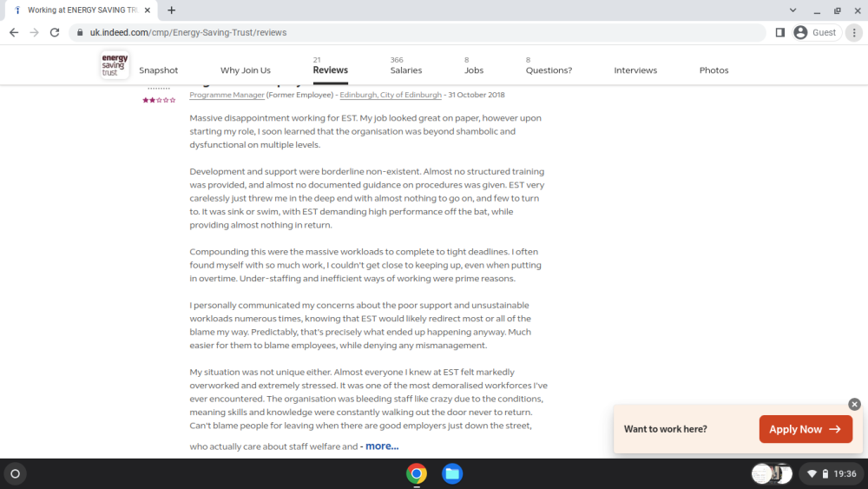Click the Energy Saving Trust logo
The image size is (868, 489).
point(115,65)
